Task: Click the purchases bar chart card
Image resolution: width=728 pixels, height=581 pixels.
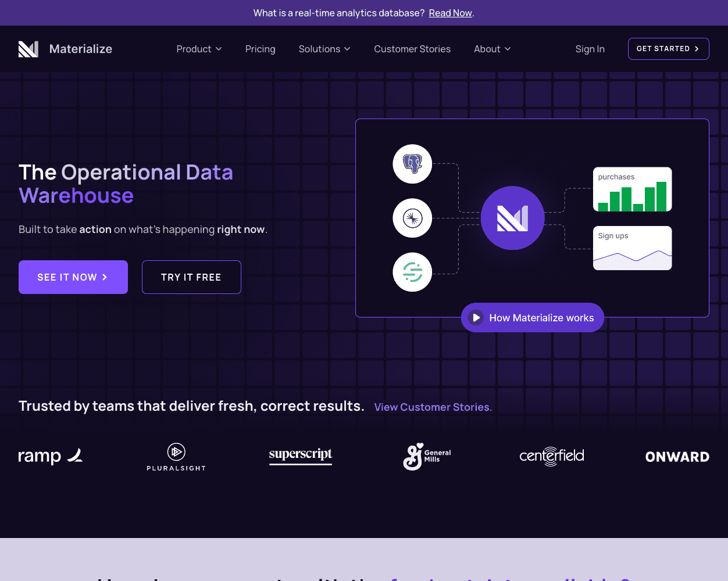Action: pos(633,189)
